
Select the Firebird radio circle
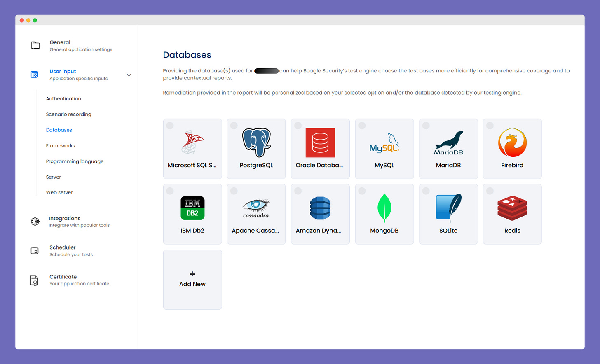[490, 126]
